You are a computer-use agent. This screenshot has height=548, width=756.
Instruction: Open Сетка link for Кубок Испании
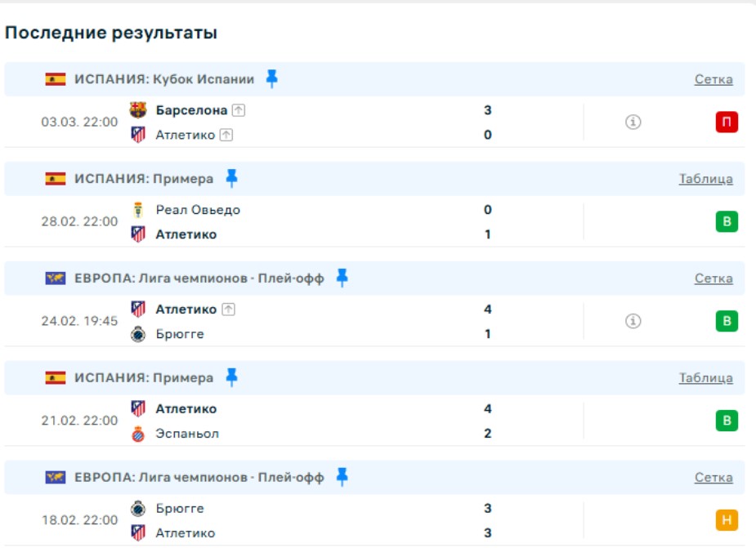[x=714, y=79]
